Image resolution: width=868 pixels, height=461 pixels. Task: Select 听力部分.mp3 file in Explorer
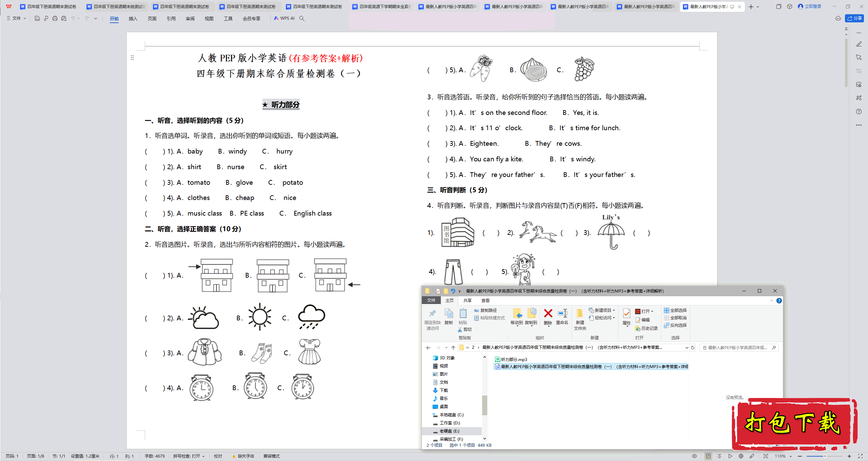coord(511,359)
